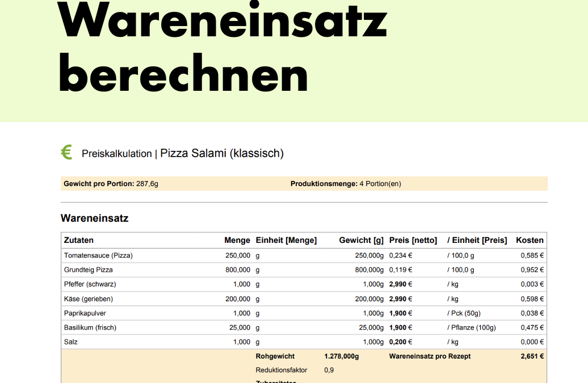Viewport: 588px width, 383px height.
Task: Click Paprikapulver cost 0,038 €
Action: click(x=532, y=313)
